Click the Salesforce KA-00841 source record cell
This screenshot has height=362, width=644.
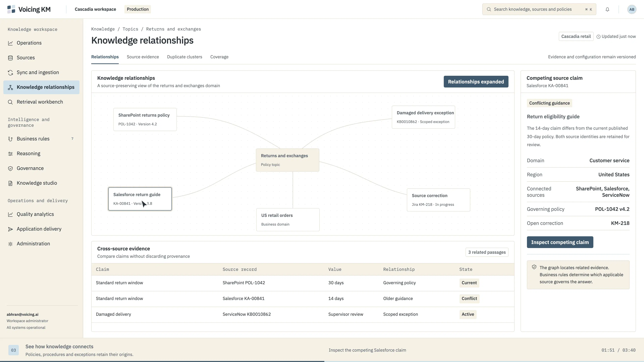click(x=243, y=298)
